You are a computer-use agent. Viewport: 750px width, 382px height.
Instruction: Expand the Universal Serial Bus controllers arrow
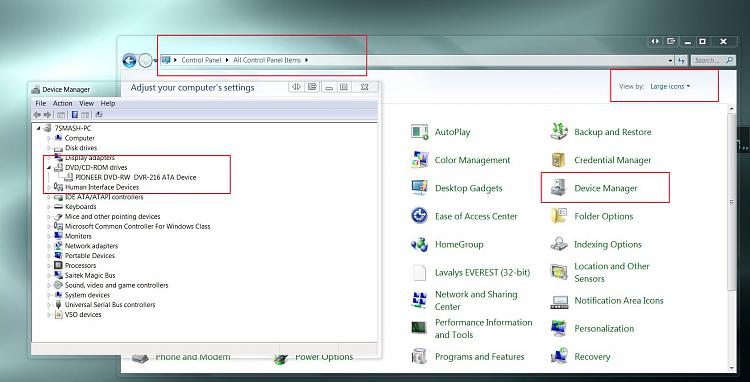[49, 305]
